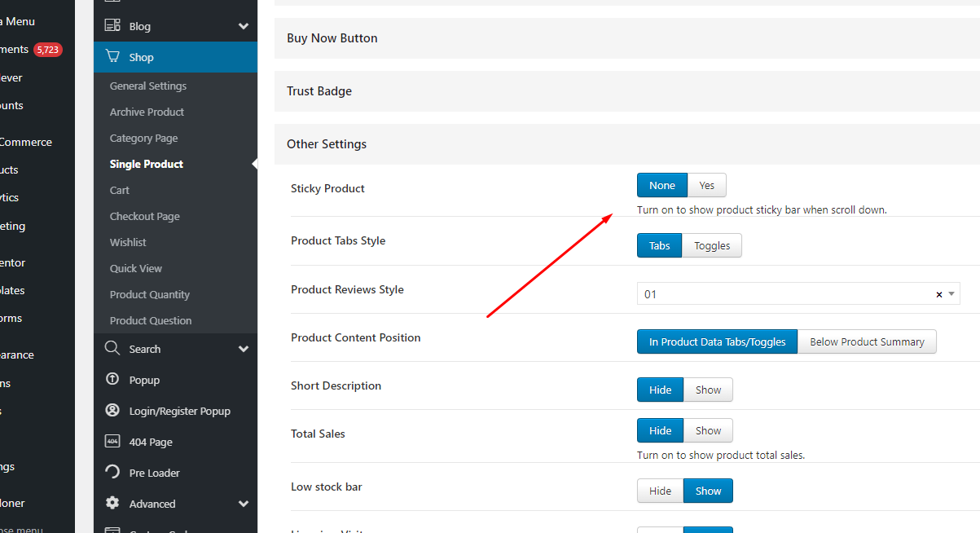Screen dimensions: 980x533
Task: Click the Low stock bar label
Action: tap(327, 487)
